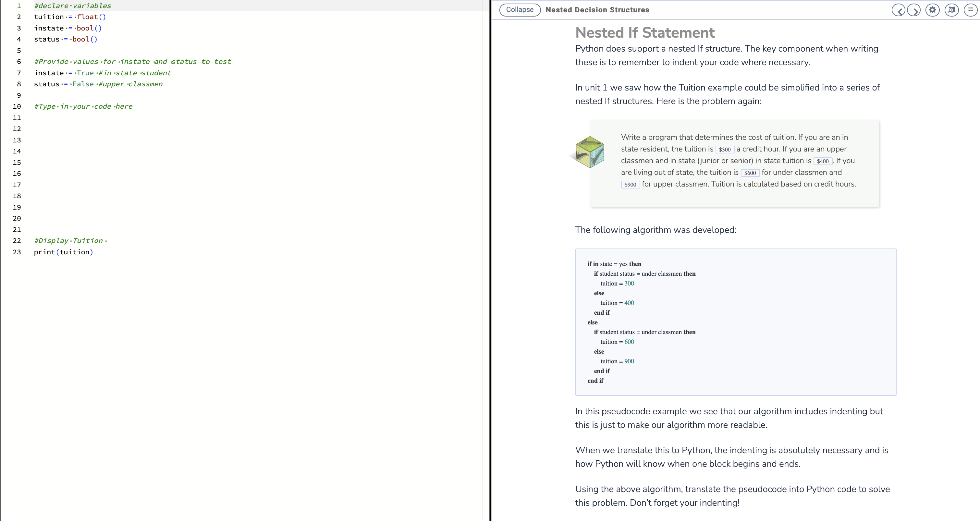This screenshot has height=521, width=980.
Task: Toggle status to False on line 8
Action: tap(82, 84)
